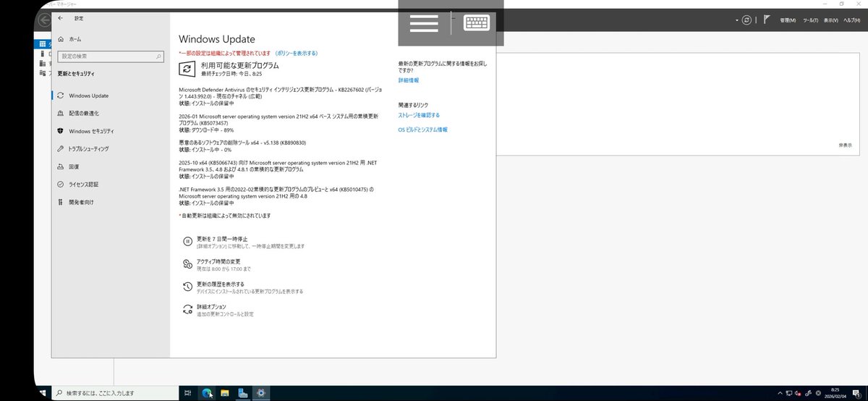Click taskbar search box 検索するには、ここに入力します
Viewport: 868px width, 401px height.
[x=115, y=393]
